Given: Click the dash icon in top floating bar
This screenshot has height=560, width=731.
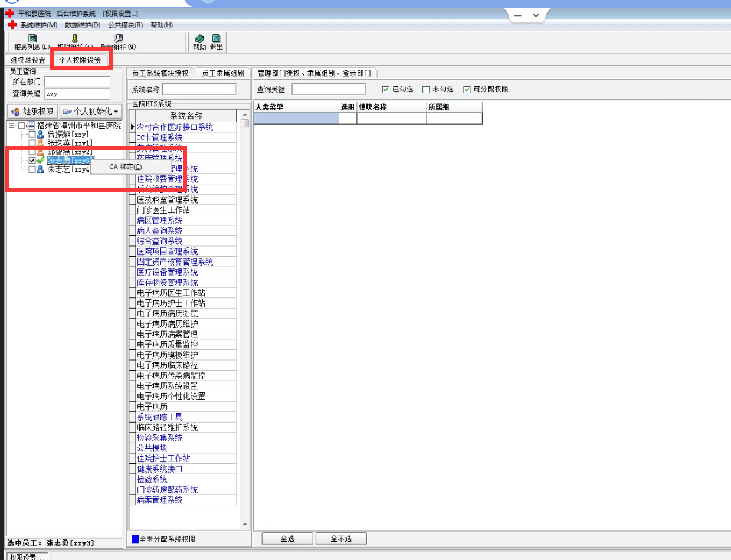Looking at the screenshot, I should point(517,15).
